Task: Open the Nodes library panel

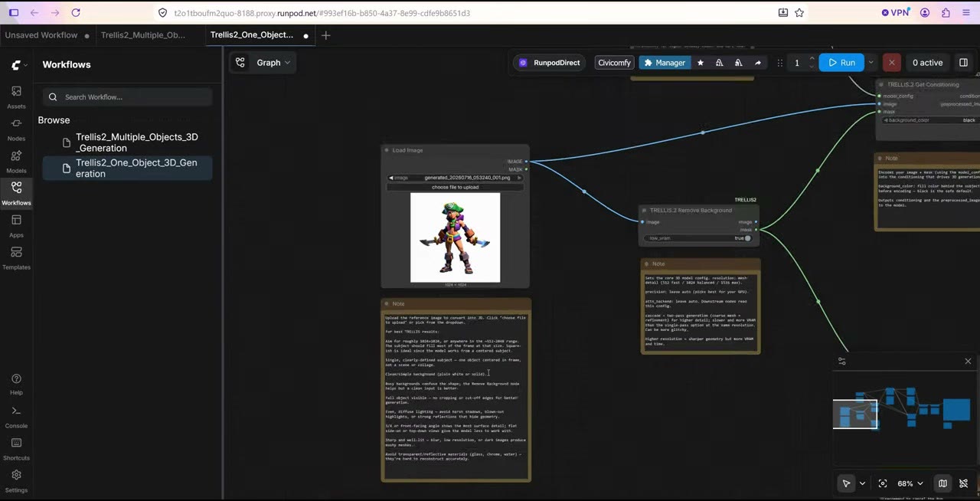Action: [16, 129]
